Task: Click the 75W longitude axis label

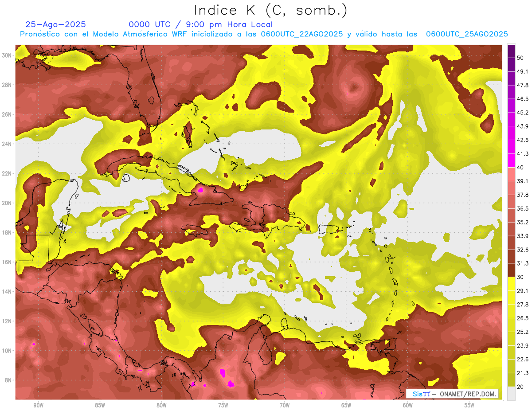Action: click(x=223, y=405)
